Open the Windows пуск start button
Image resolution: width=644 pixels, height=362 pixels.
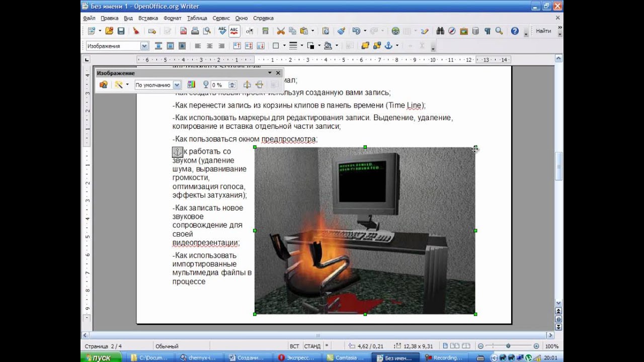(x=101, y=357)
